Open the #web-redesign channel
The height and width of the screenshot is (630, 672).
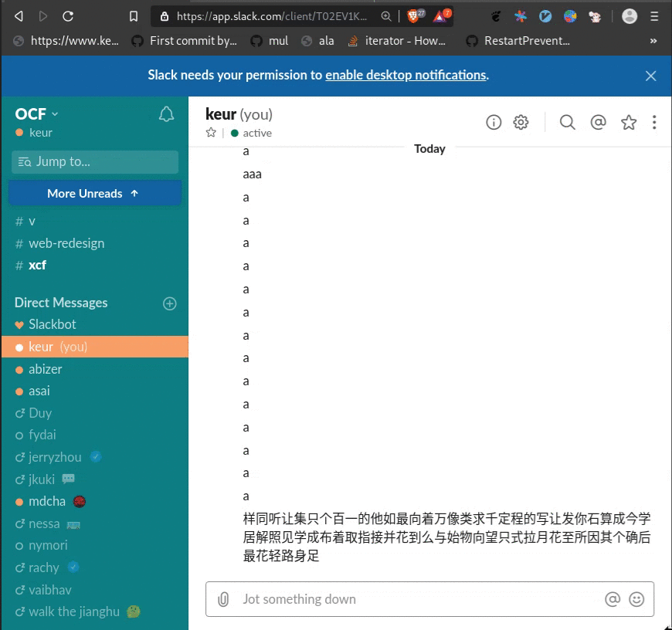pyautogui.click(x=95, y=243)
